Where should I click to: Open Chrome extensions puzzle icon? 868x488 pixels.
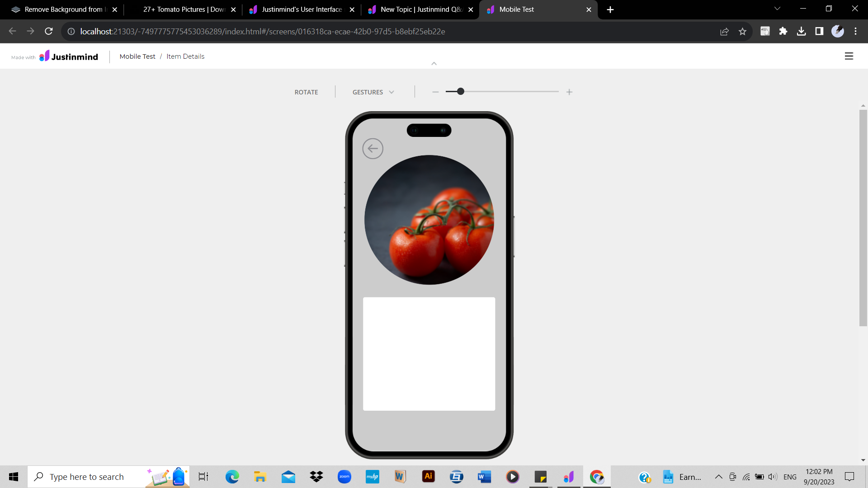[783, 31]
